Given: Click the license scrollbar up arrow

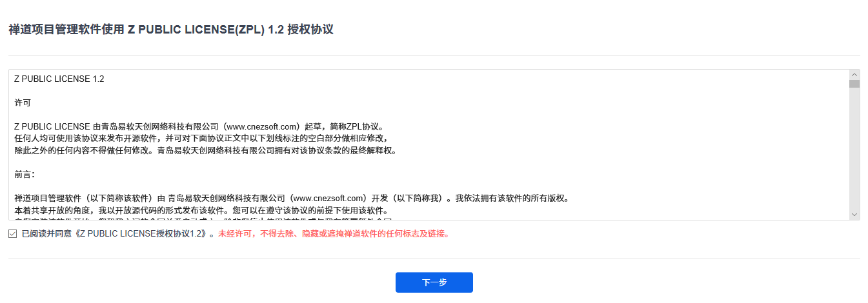Looking at the screenshot, I should tap(854, 75).
